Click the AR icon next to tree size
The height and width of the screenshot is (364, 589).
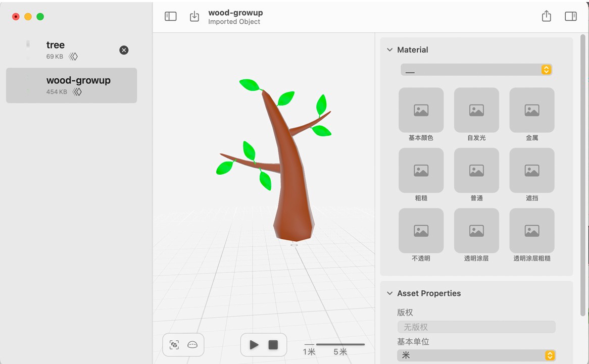[73, 57]
